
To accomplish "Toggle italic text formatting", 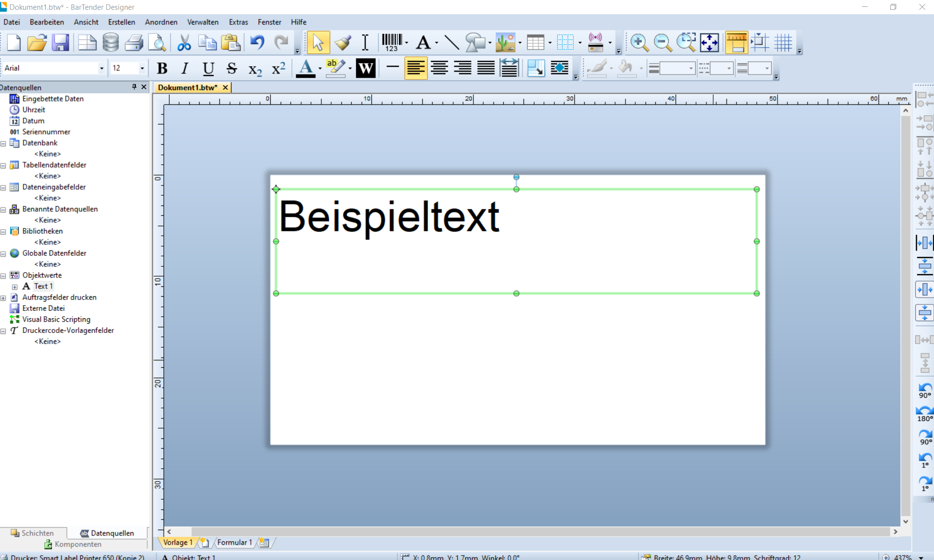I will click(x=185, y=68).
